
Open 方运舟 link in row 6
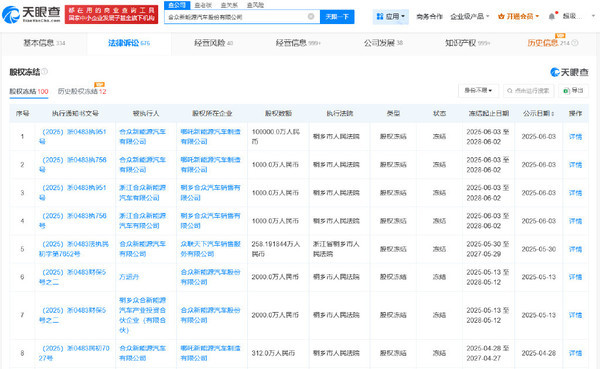pos(129,277)
